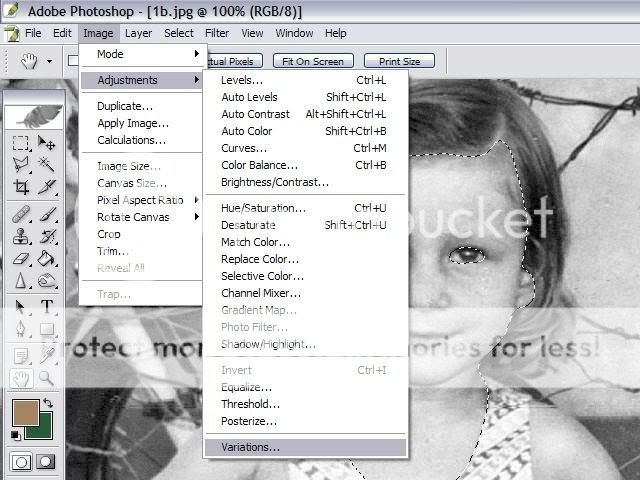Open the Filter menu
Screen dimensions: 640x480
pos(217,33)
